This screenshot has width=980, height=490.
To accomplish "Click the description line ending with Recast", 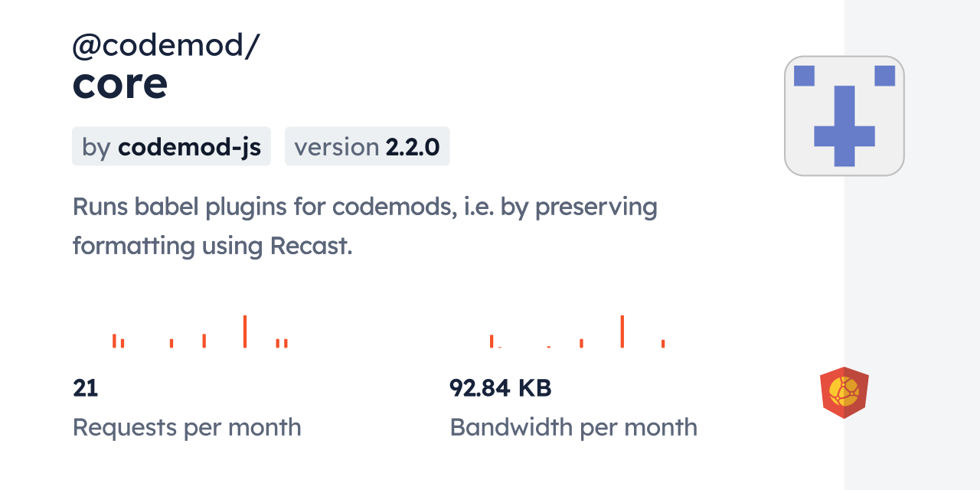I will [x=212, y=246].
